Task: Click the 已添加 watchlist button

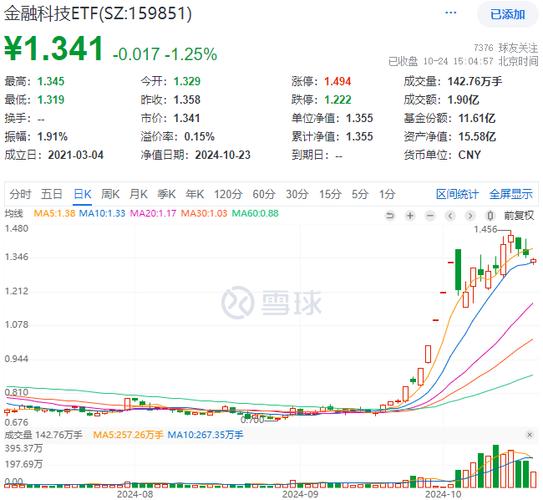Action: pyautogui.click(x=507, y=14)
